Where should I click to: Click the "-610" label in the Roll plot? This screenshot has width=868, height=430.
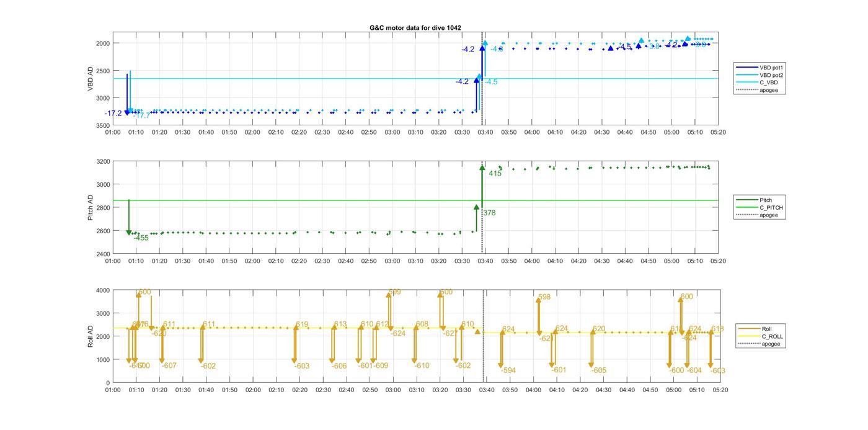pyautogui.click(x=422, y=365)
